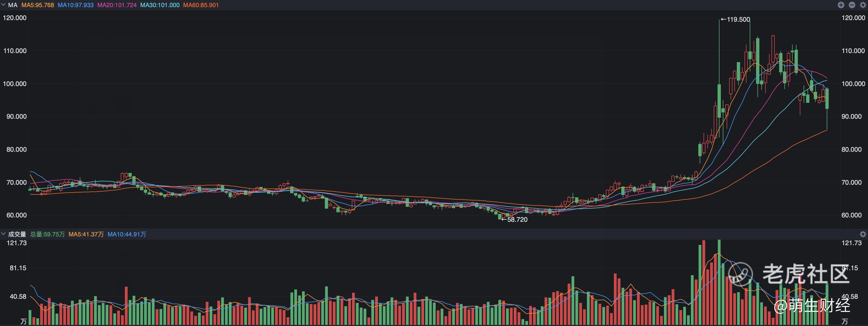
Task: Collapse the 成交量 volume panel chevron
Action: pyautogui.click(x=3, y=234)
